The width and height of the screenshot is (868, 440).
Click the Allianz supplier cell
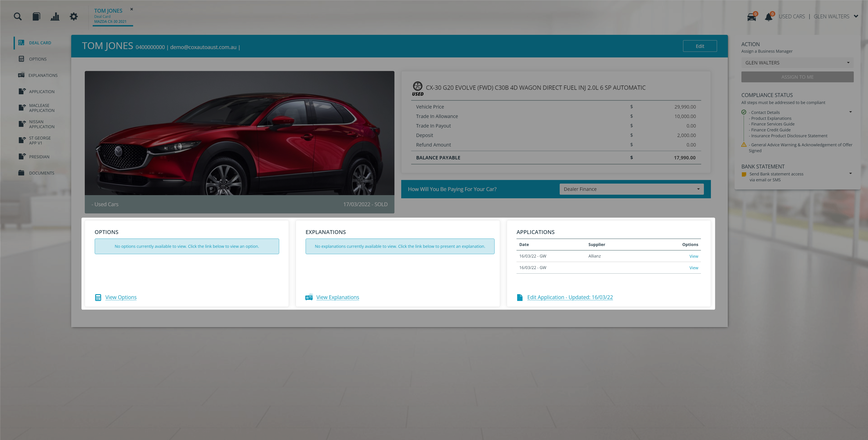point(594,256)
